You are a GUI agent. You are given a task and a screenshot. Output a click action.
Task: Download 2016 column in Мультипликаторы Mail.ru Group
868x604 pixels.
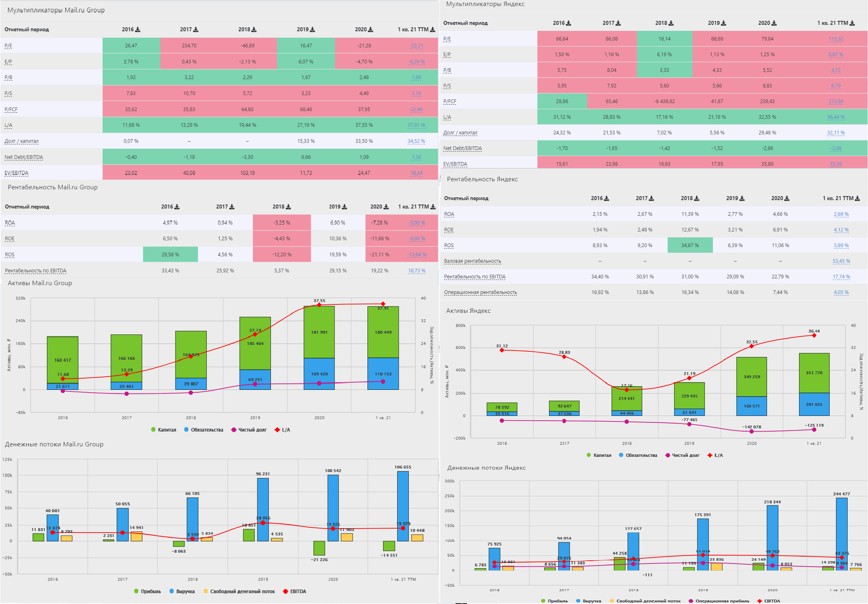138,30
